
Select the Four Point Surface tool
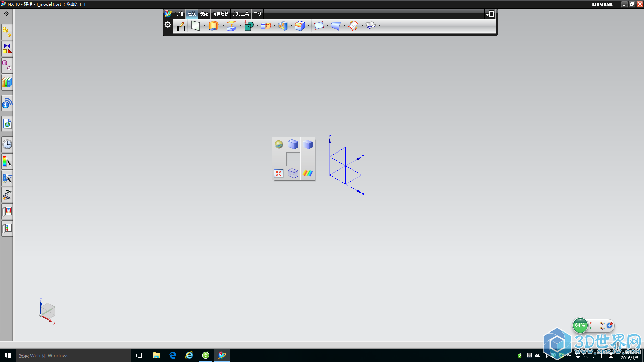pos(319,26)
